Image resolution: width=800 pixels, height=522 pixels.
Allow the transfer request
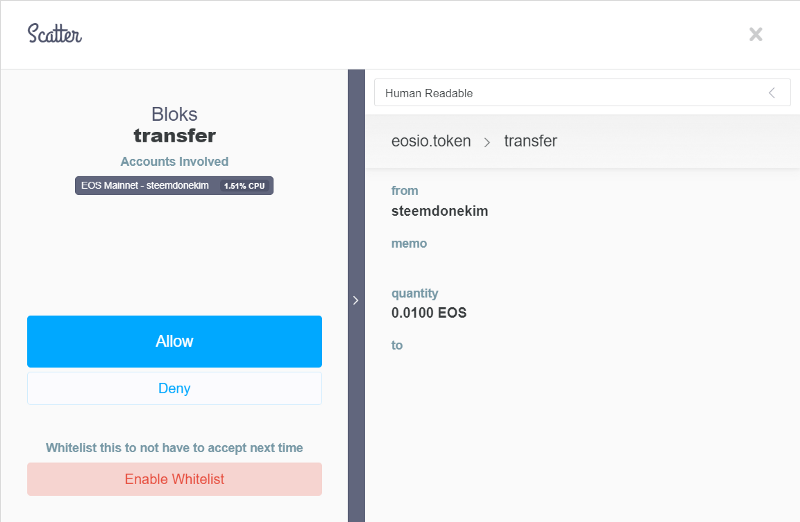pyautogui.click(x=174, y=341)
